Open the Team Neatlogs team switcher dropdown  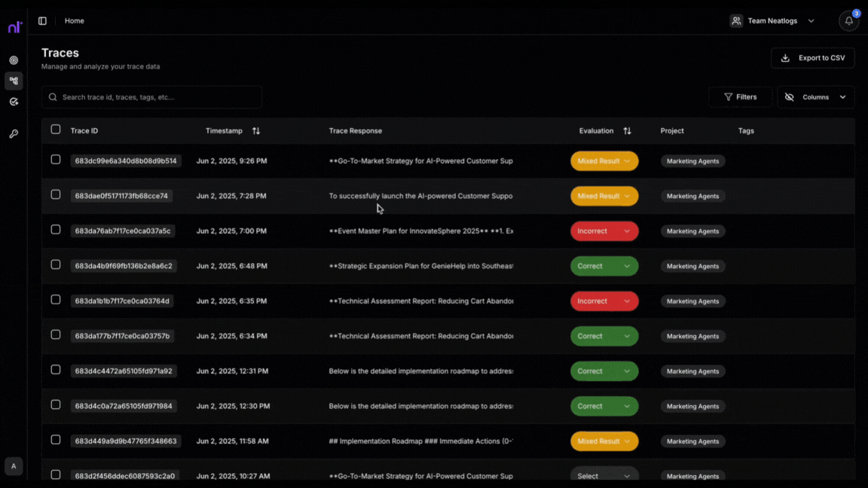(773, 20)
